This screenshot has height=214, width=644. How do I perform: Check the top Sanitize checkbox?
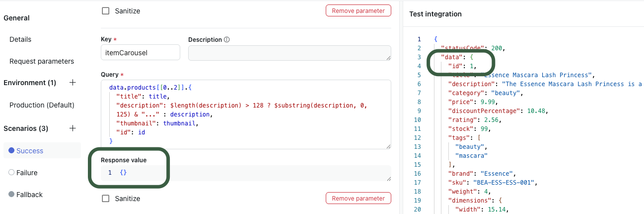point(105,10)
